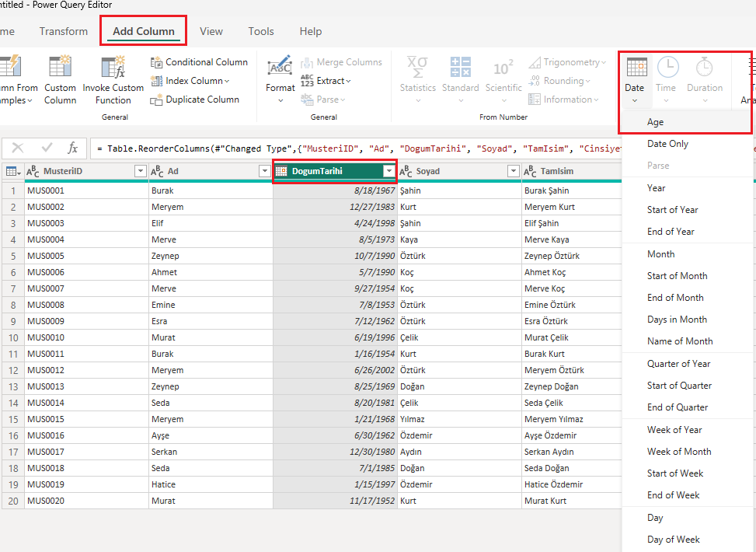The height and width of the screenshot is (552, 756).
Task: Click the Time clock icon
Action: coord(668,67)
